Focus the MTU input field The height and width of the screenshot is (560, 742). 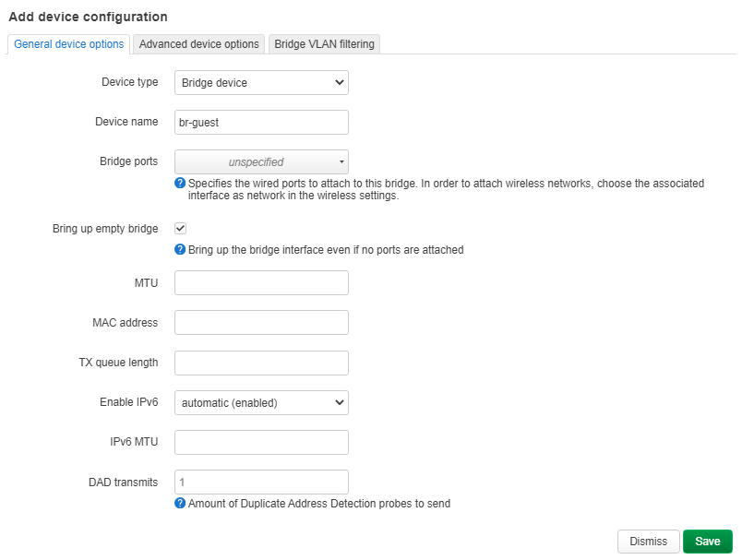261,282
